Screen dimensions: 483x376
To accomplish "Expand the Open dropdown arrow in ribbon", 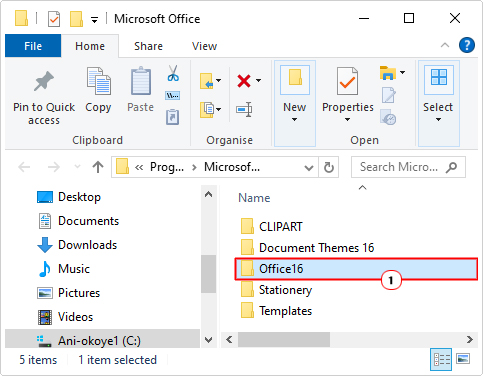I will (x=403, y=72).
